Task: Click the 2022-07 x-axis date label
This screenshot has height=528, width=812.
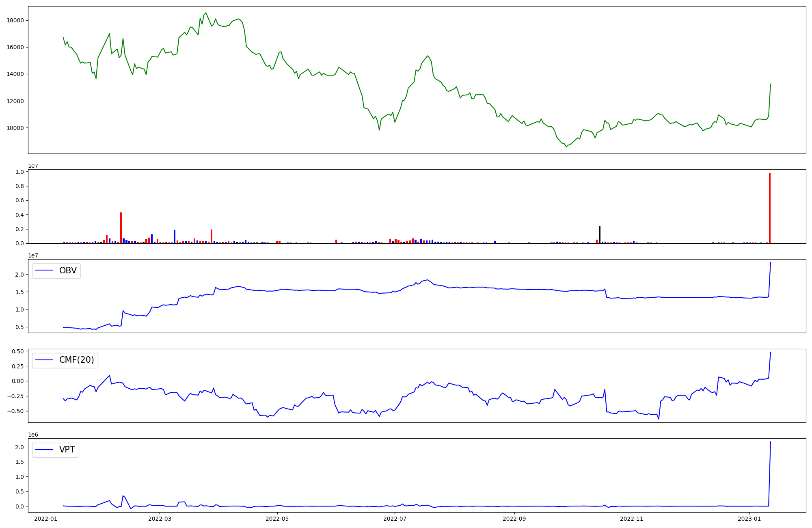Action: pyautogui.click(x=395, y=519)
